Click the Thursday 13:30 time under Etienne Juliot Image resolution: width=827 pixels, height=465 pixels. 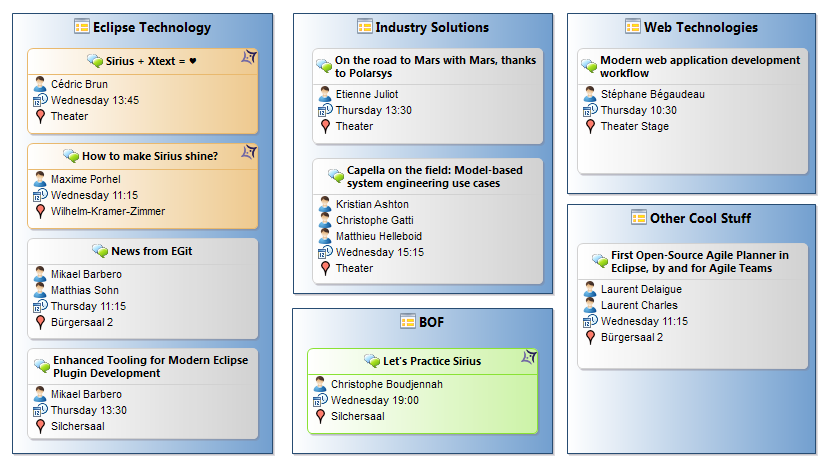(x=374, y=110)
